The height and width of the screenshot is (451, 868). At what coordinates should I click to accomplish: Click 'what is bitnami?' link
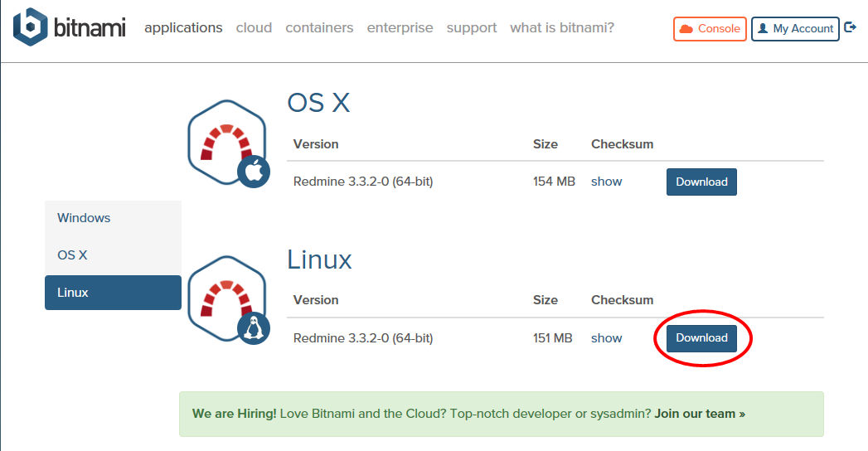(562, 27)
